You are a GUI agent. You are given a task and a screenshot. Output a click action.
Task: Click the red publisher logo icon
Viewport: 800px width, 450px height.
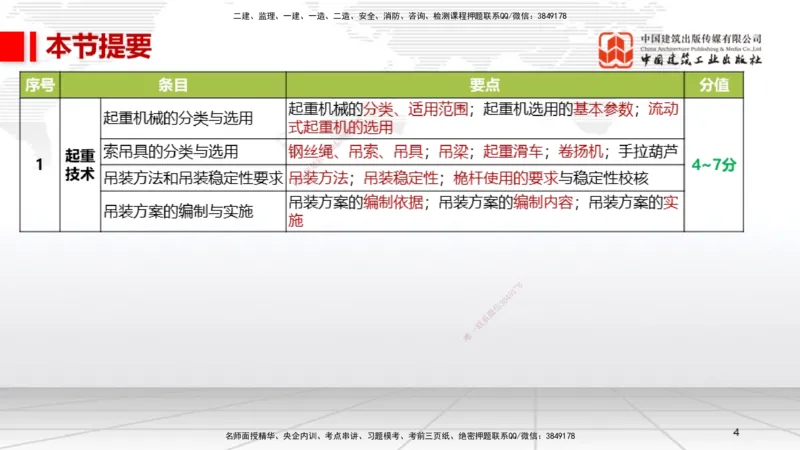point(616,49)
